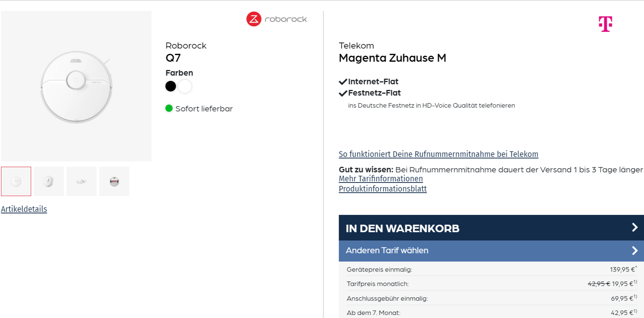The image size is (644, 318).
Task: Click Anderen Tarif wählen button
Action: (x=491, y=251)
